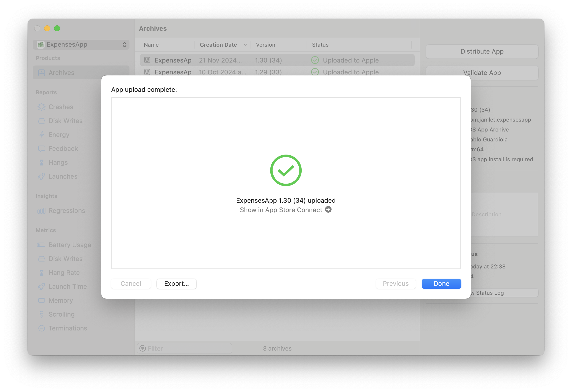572x392 pixels.
Task: Click the Feedback speech bubble icon
Action: 41,149
